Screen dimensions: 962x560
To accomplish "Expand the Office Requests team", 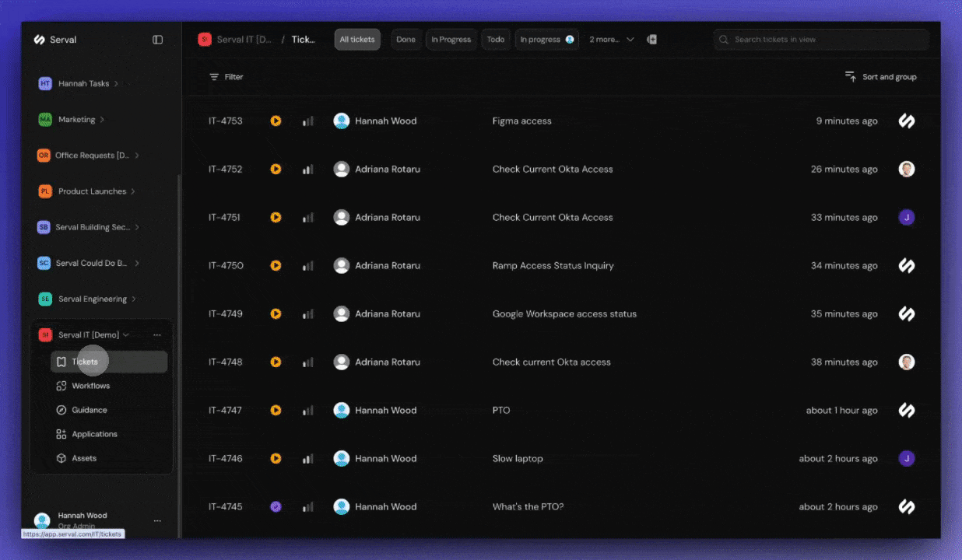I will pyautogui.click(x=137, y=156).
